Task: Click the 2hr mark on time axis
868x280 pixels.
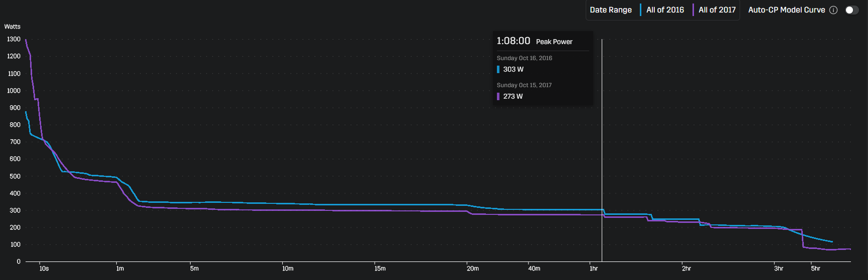Action: click(686, 269)
